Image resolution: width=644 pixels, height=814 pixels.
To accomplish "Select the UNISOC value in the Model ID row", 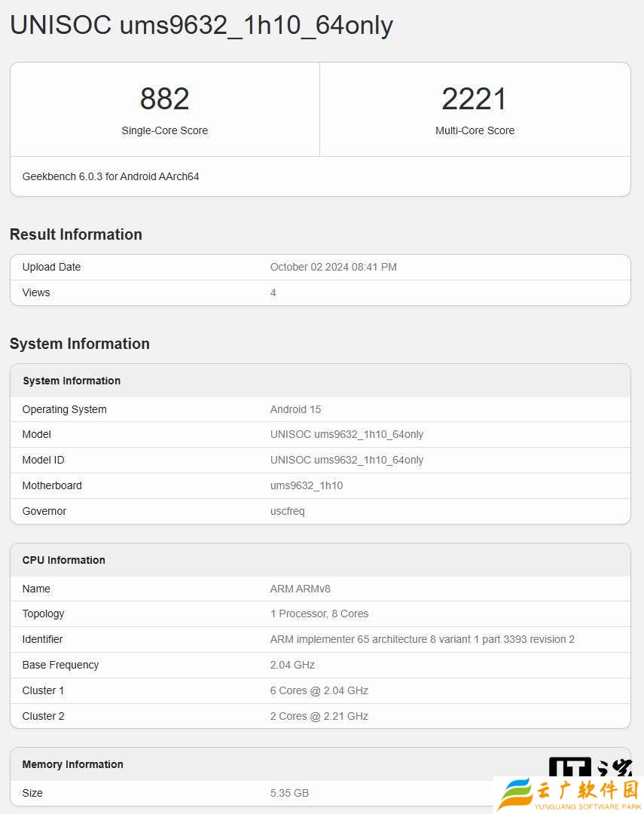I will 346,460.
